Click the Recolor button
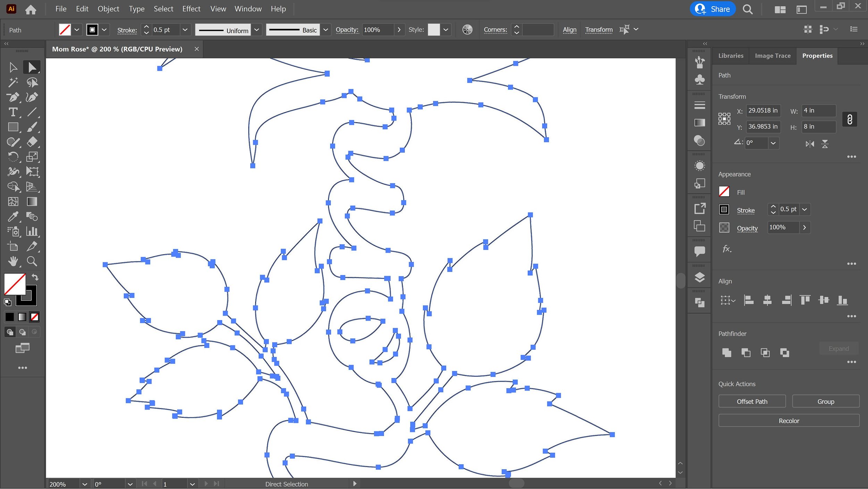Image resolution: width=868 pixels, height=489 pixels. point(788,421)
